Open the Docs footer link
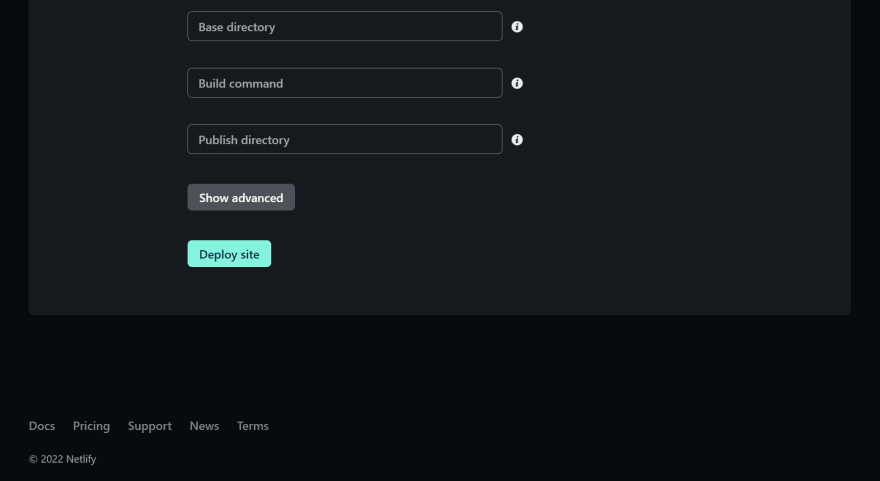The height and width of the screenshot is (481, 880). coord(42,426)
